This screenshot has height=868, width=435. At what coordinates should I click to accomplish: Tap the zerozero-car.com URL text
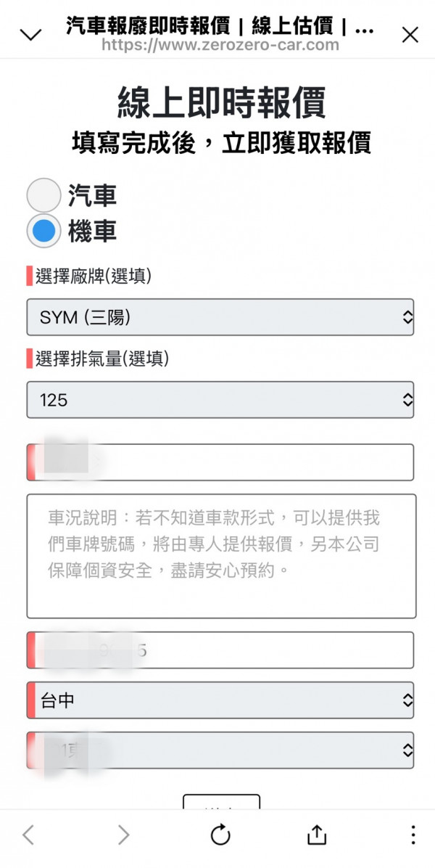[220, 45]
